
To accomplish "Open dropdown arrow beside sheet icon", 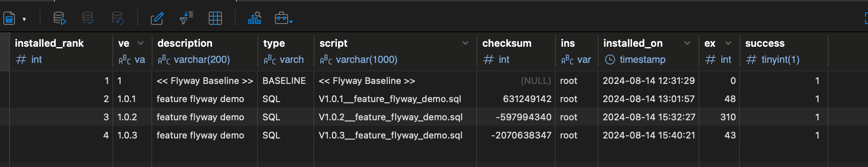I will click(24, 19).
